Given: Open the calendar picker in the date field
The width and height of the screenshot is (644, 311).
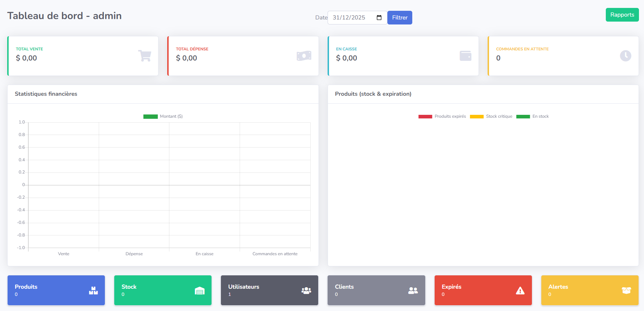Looking at the screenshot, I should click(x=379, y=18).
